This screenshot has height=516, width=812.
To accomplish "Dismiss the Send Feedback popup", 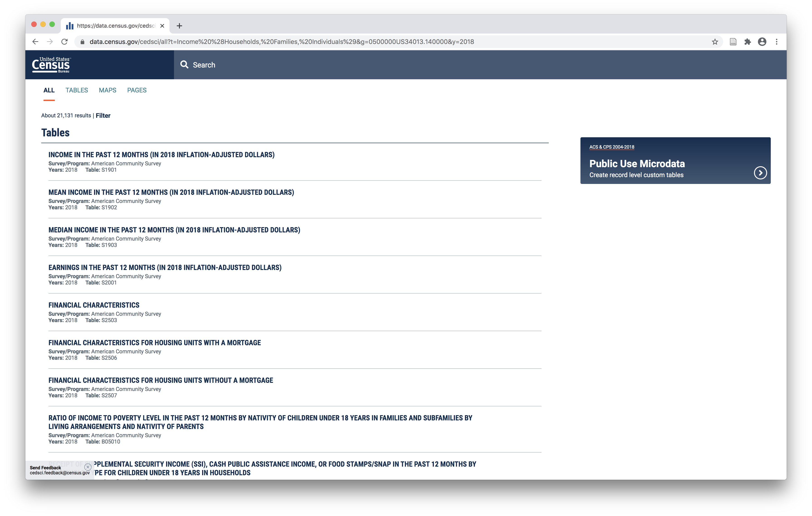I will click(x=88, y=467).
